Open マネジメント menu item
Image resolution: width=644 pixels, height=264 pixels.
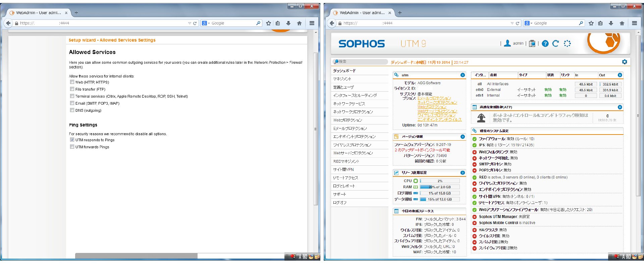coord(360,79)
